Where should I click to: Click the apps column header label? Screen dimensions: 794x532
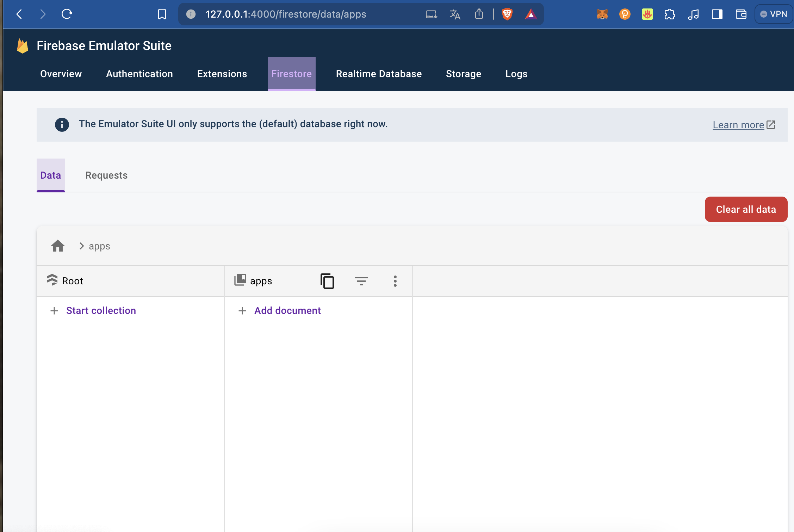(261, 281)
